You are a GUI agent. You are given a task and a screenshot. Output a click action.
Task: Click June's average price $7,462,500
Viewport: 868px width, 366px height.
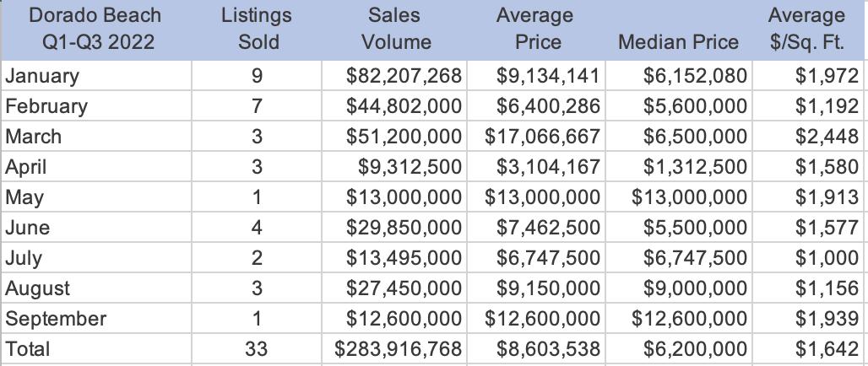[x=536, y=228]
